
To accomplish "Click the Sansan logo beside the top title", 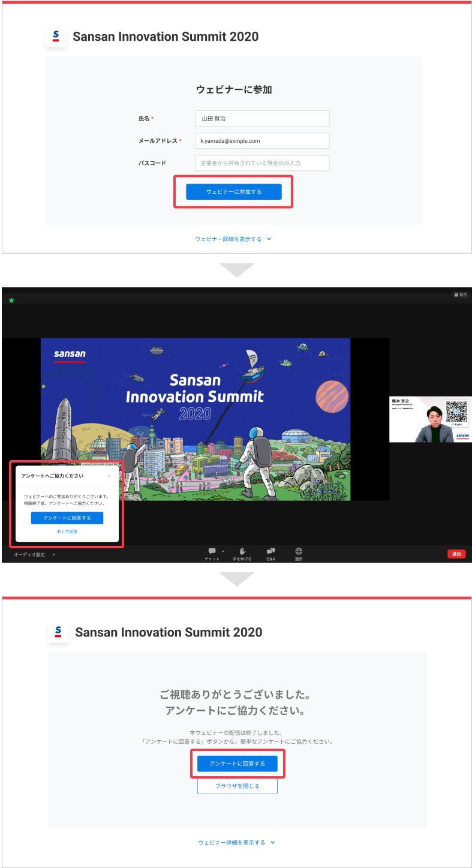I will tap(56, 37).
